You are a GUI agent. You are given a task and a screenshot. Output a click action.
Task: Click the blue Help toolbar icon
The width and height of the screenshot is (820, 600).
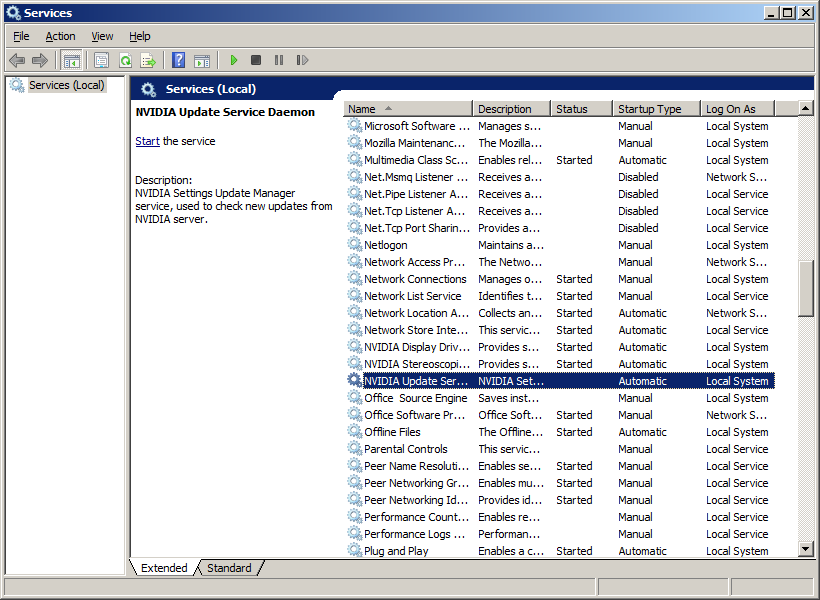pos(178,60)
